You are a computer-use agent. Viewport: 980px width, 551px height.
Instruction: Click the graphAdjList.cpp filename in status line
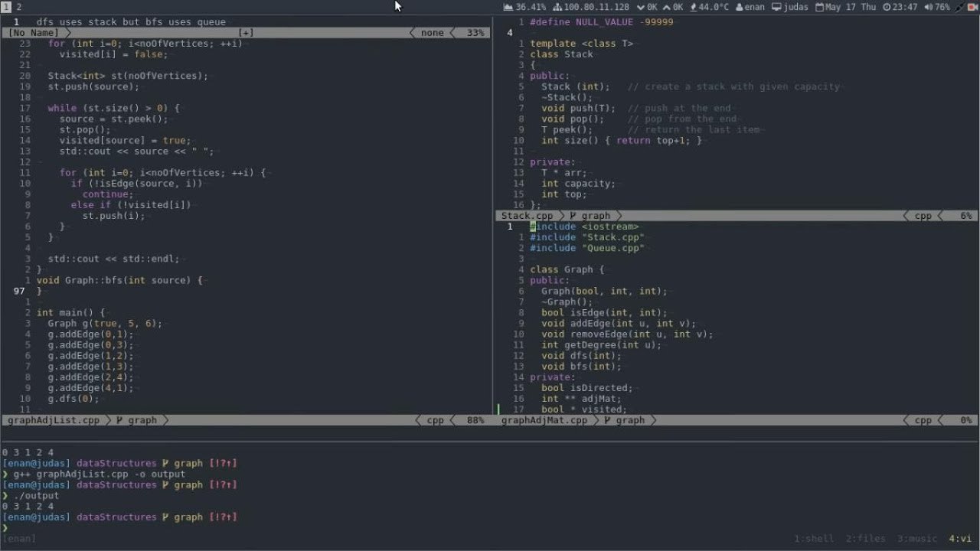[x=54, y=420]
